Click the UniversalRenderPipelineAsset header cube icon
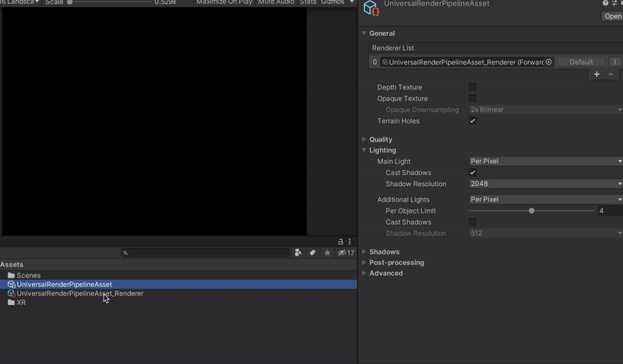 click(x=371, y=8)
